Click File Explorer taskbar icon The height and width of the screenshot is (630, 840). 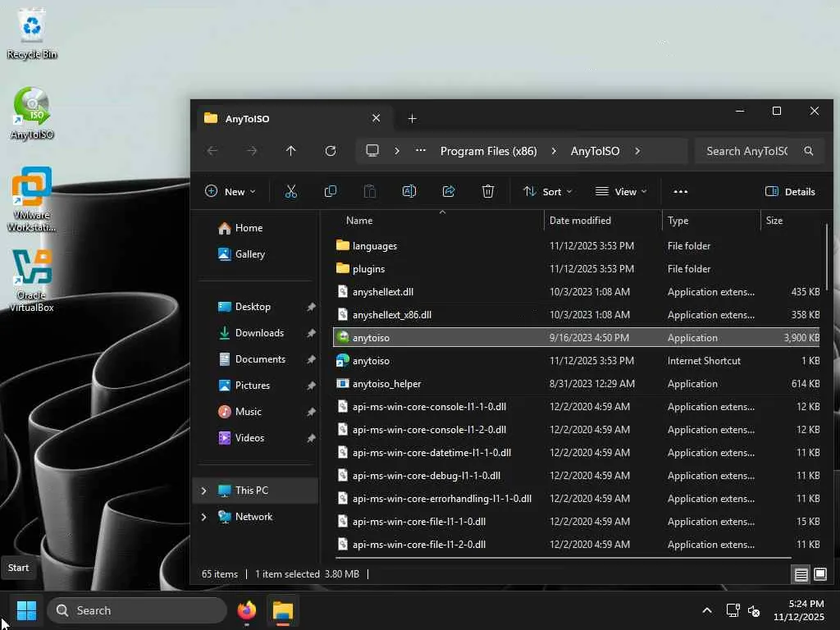coord(283,610)
